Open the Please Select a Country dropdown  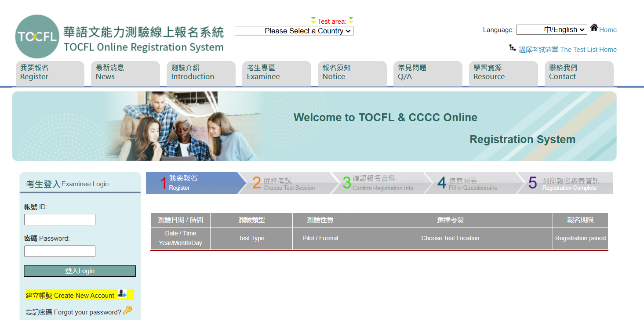[x=294, y=31]
